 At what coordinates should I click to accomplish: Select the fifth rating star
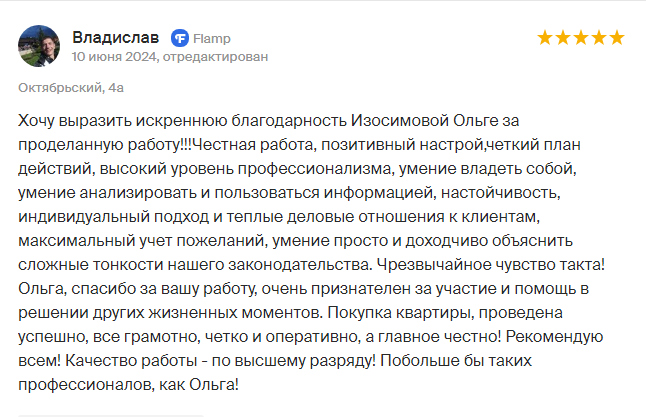click(x=617, y=37)
